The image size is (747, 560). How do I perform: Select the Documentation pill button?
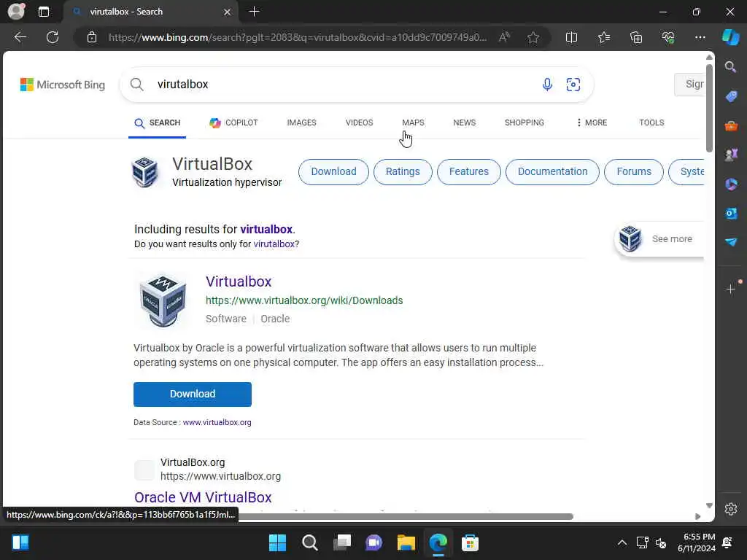tap(553, 171)
